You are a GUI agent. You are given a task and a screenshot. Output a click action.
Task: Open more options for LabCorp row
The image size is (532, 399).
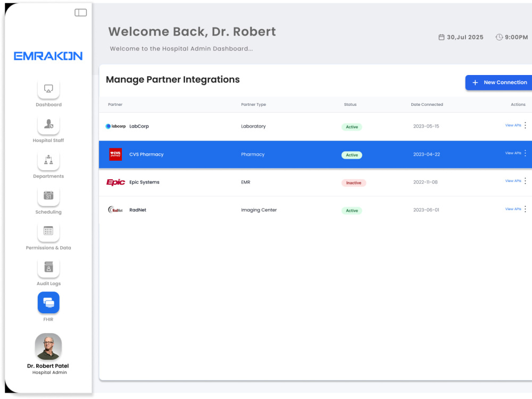[525, 125]
